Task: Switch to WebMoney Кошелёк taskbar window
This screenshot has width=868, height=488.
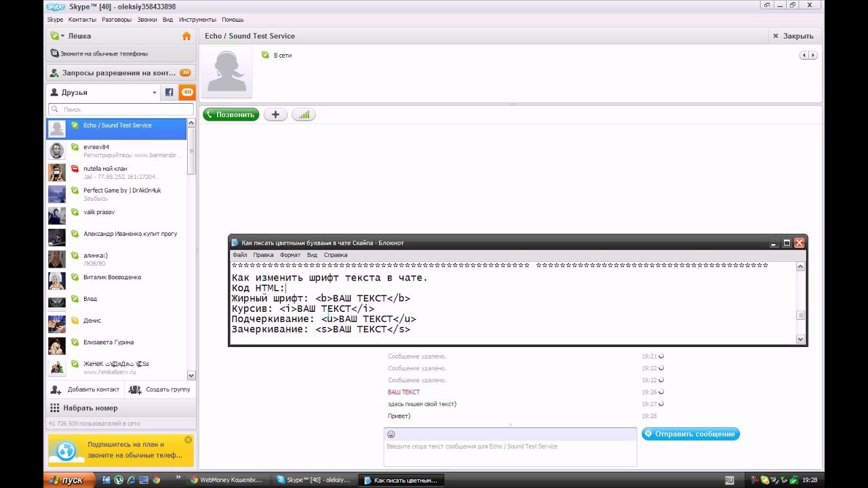Action: pos(228,480)
